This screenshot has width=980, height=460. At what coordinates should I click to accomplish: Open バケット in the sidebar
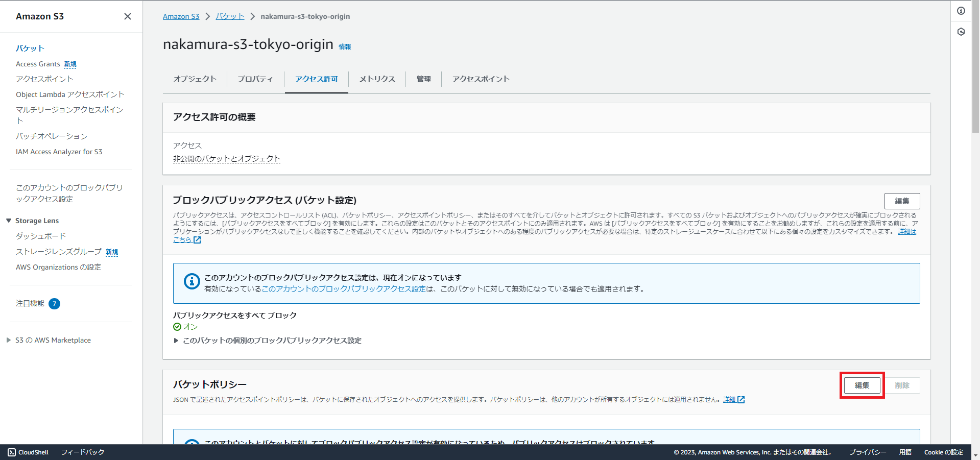tap(30, 48)
